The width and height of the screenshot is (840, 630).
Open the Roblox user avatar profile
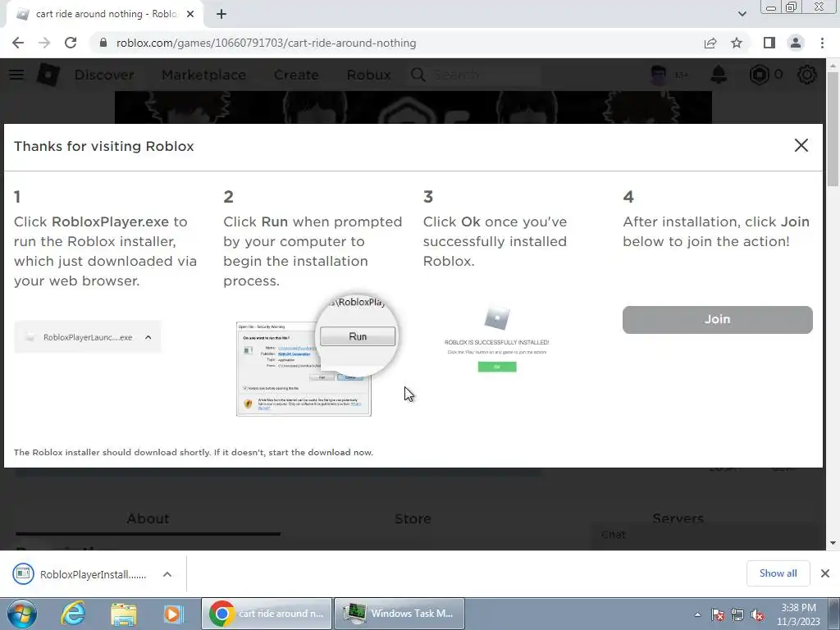tap(658, 75)
